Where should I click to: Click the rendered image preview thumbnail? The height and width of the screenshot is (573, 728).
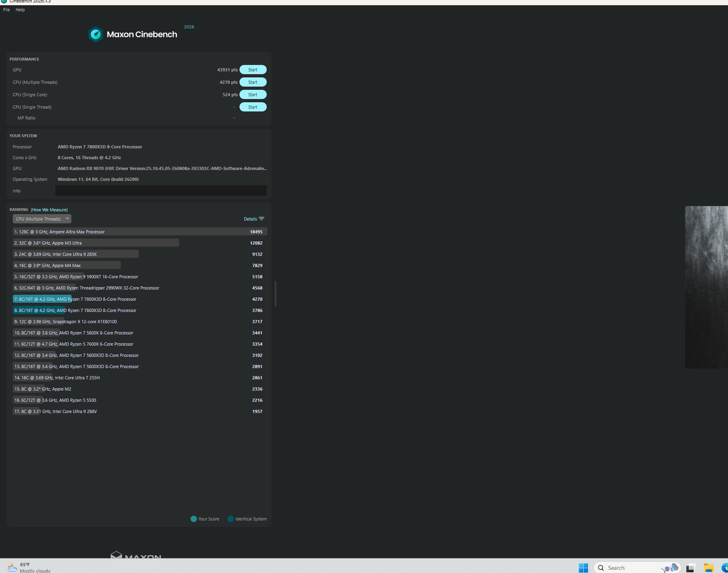707,287
